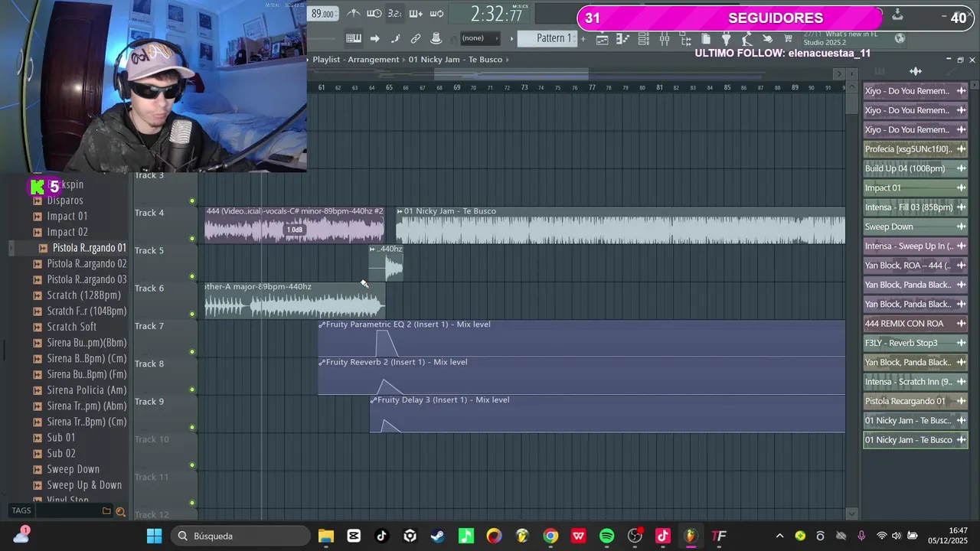Click the playlist horizontal scrollbar thumb
The width and height of the screenshot is (980, 551).
511,73
